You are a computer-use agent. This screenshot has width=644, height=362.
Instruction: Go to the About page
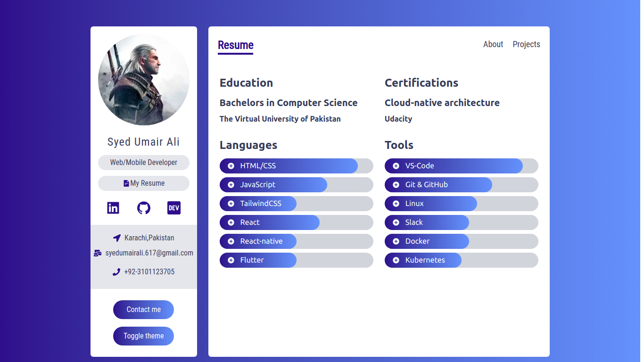(x=493, y=44)
